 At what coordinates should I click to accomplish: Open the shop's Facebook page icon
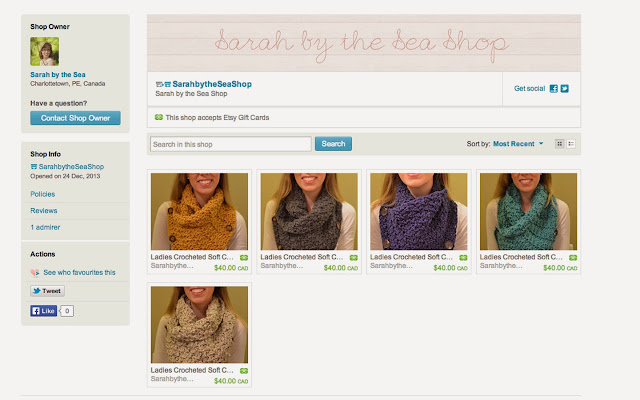[553, 89]
